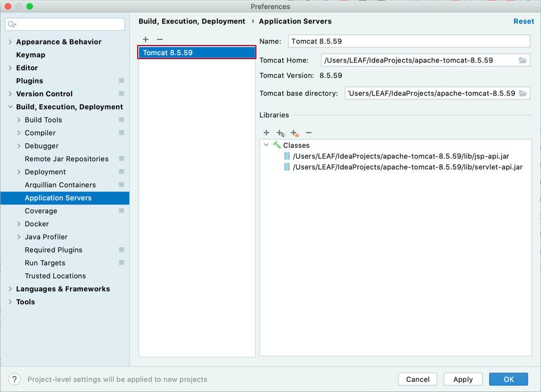Image resolution: width=541 pixels, height=392 pixels.
Task: Click search magnifier icon in settings search
Action: point(12,24)
